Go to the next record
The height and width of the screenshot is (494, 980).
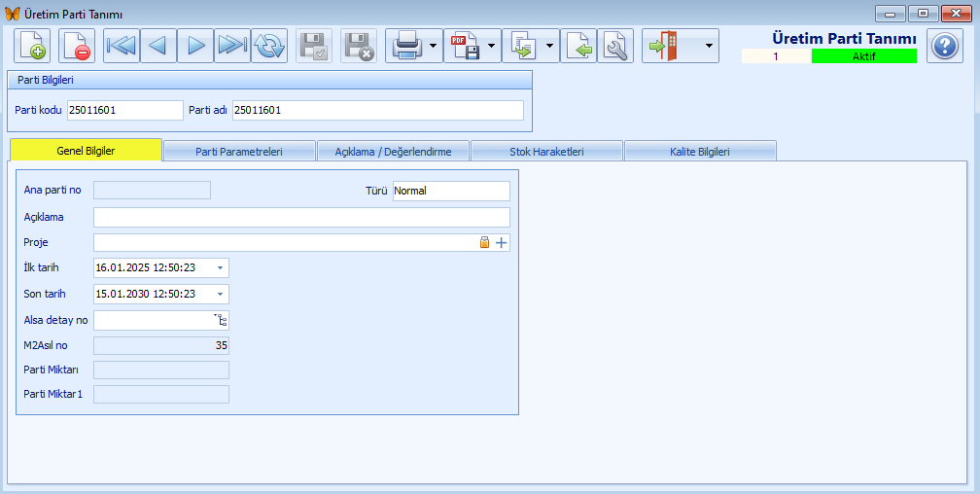[195, 46]
